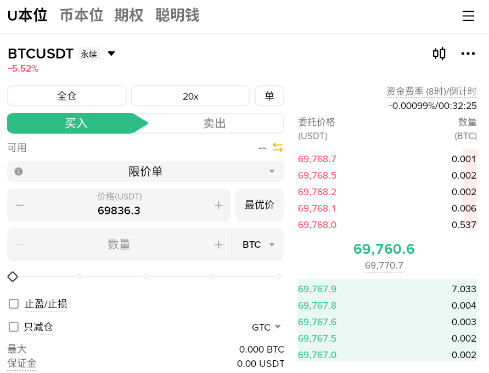Click the 20x leverage button
This screenshot has height=373, width=489.
190,96
